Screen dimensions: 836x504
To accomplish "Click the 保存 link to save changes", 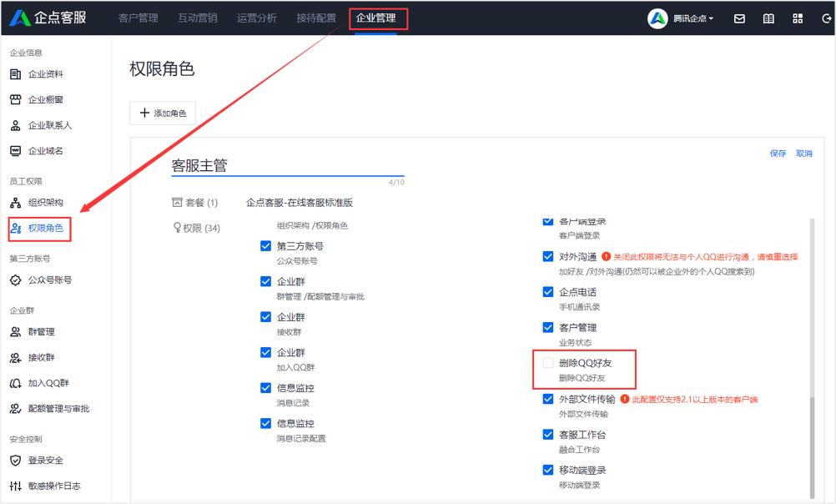I will (x=779, y=153).
